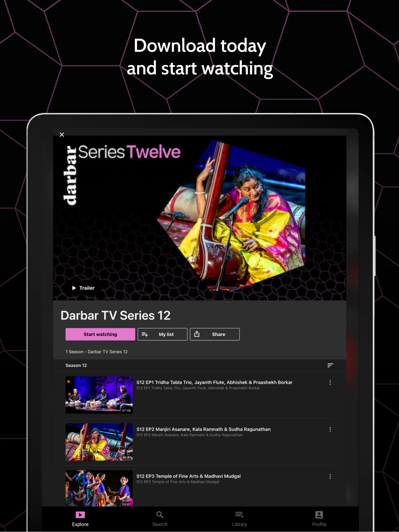Click Start watching button
Screen dimensions: 399x532
pyautogui.click(x=100, y=334)
